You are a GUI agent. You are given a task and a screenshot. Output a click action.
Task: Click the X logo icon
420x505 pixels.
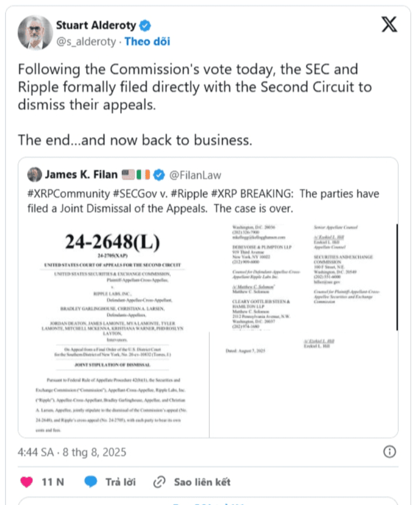point(389,25)
